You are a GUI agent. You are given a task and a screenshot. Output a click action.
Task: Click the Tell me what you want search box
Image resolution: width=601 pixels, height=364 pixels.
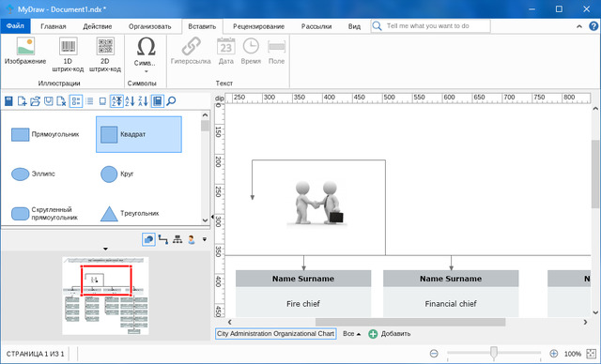(x=430, y=26)
